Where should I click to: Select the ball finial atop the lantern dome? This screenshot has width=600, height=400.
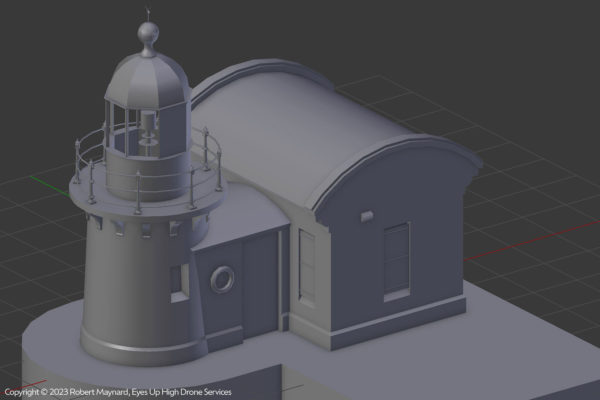[148, 37]
